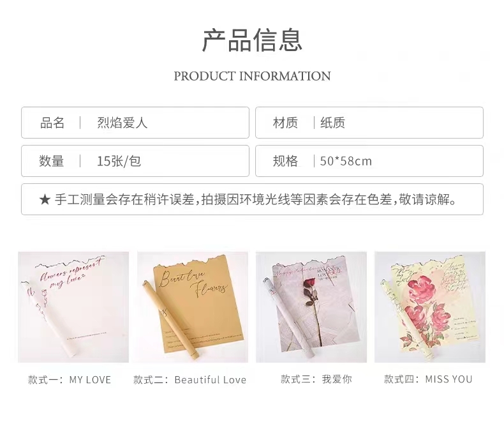
Task: Click the MY LOVE wrapping paper thumbnail
Action: pos(73,307)
